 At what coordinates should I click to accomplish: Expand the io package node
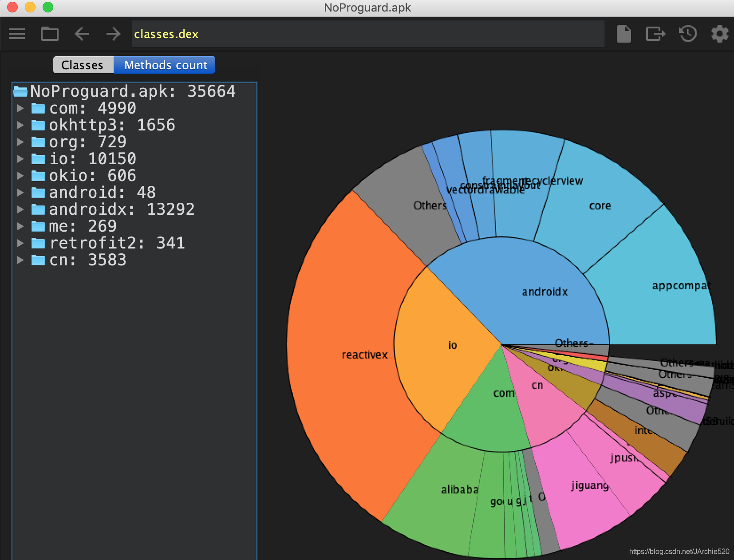tap(20, 159)
